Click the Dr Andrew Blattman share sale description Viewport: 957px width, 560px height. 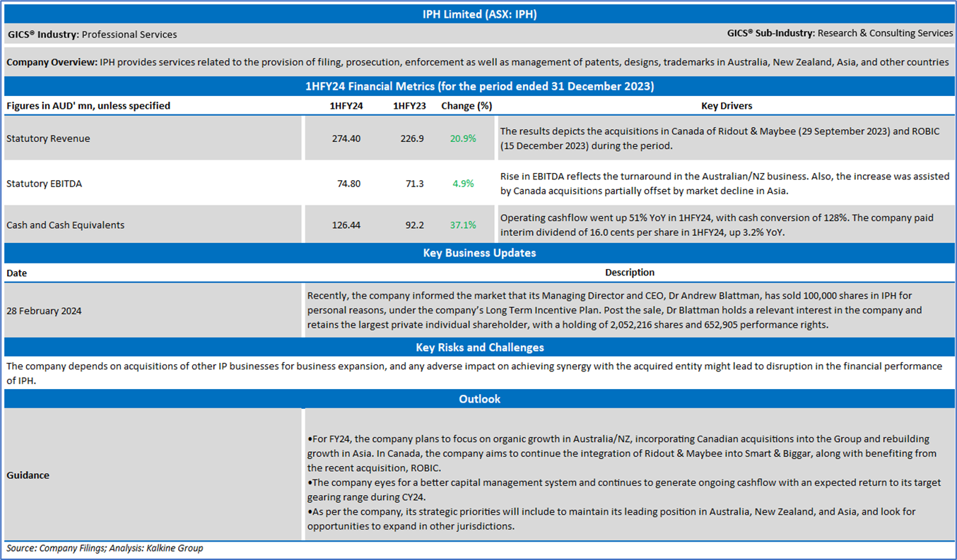click(x=614, y=310)
